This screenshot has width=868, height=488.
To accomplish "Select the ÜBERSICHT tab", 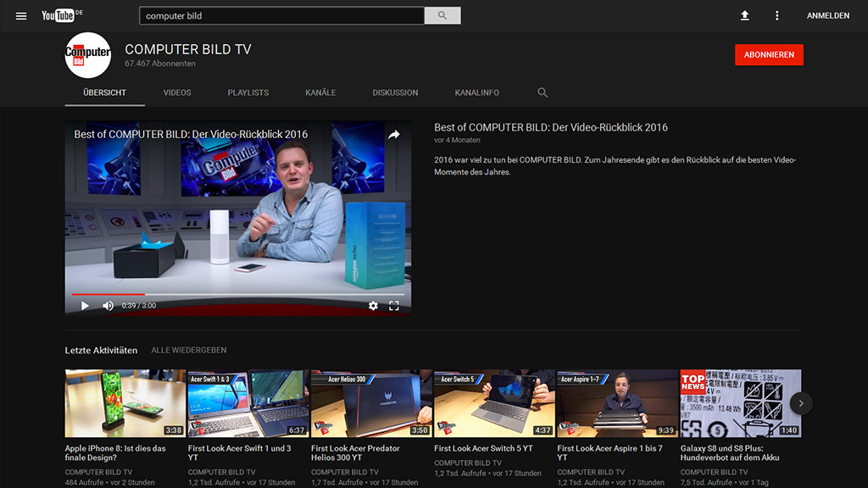I will tap(104, 92).
